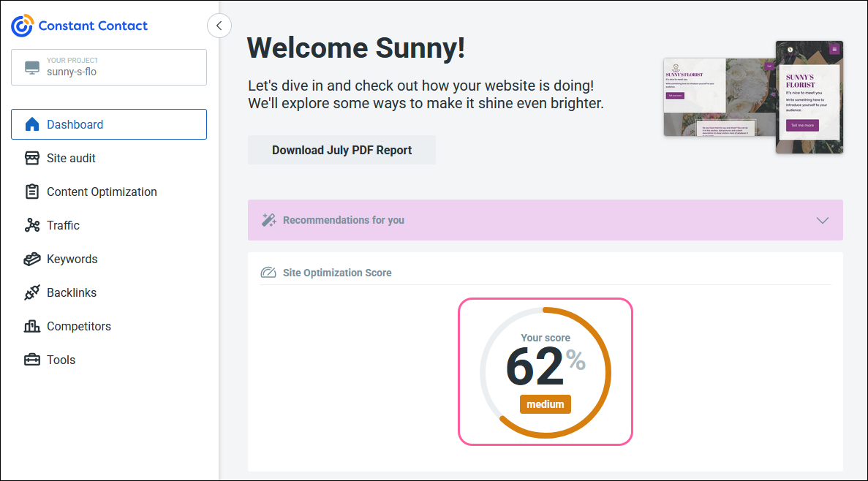868x481 pixels.
Task: Click the Site Optimization Score heading
Action: click(x=337, y=273)
